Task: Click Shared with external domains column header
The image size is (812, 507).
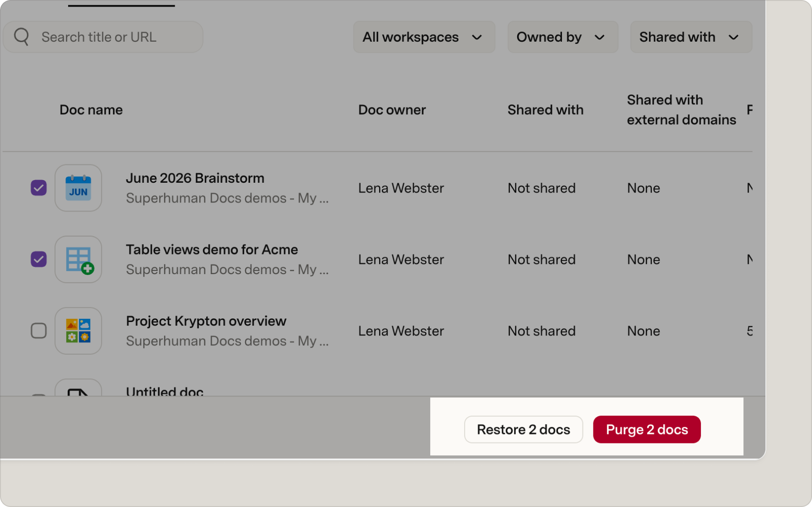Action: 681,110
